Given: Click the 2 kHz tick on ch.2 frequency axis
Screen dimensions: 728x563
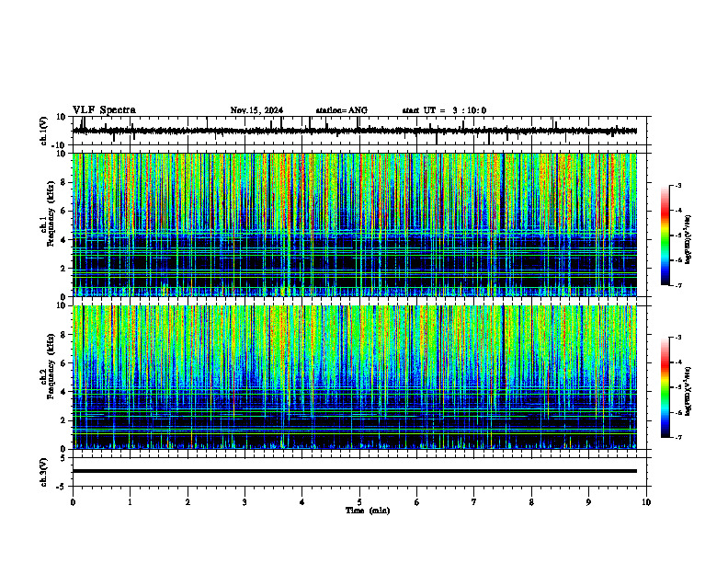Looking at the screenshot, I should click(63, 420).
